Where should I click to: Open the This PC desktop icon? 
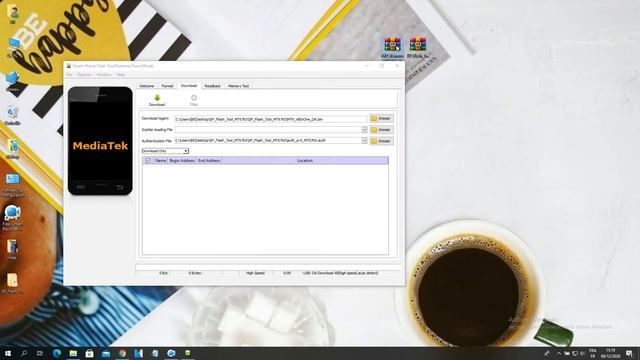coord(13,47)
